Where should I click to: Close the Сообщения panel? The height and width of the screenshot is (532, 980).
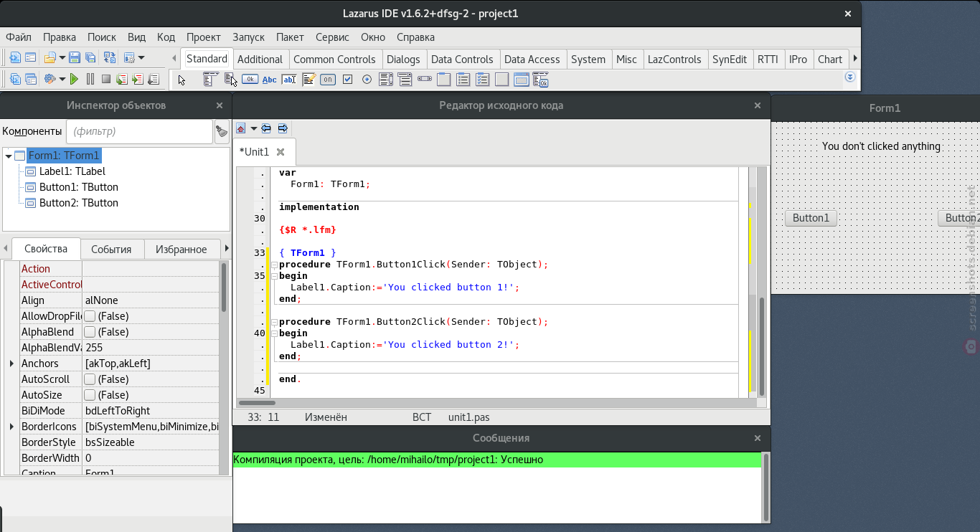click(758, 438)
